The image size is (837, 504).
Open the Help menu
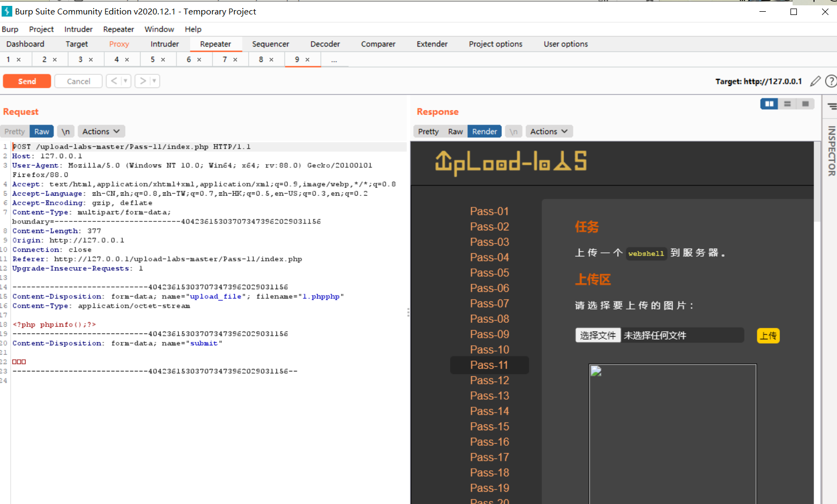pyautogui.click(x=193, y=29)
